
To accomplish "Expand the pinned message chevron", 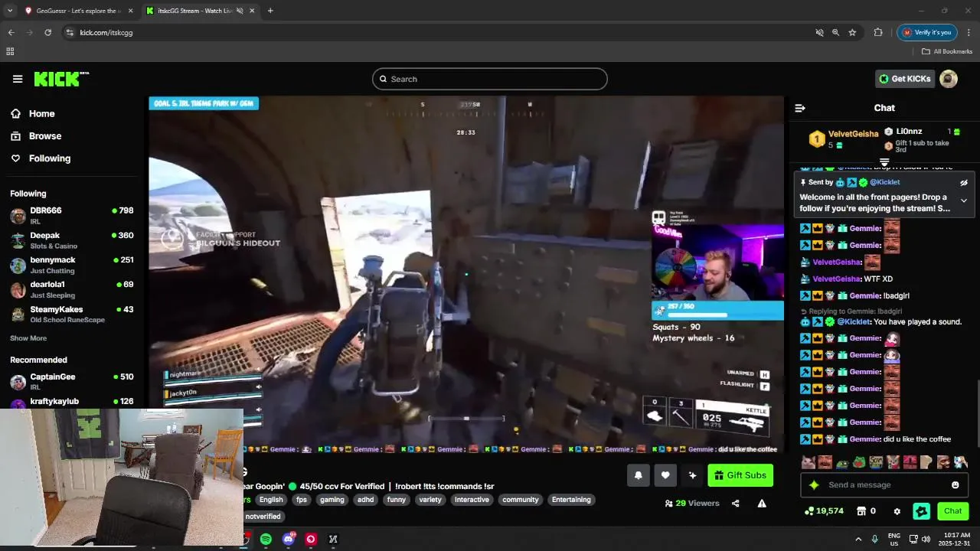I will point(964,201).
